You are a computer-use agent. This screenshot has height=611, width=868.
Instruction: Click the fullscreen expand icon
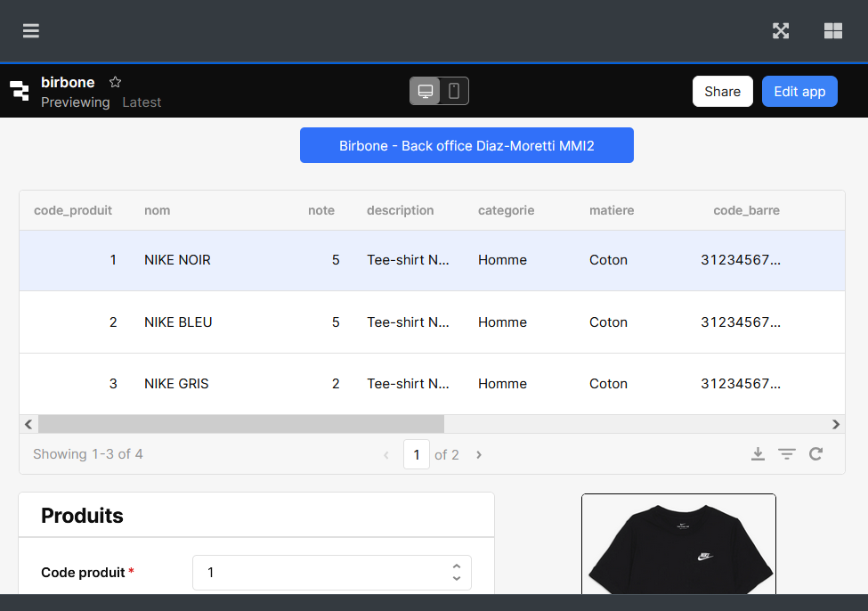[x=781, y=31]
